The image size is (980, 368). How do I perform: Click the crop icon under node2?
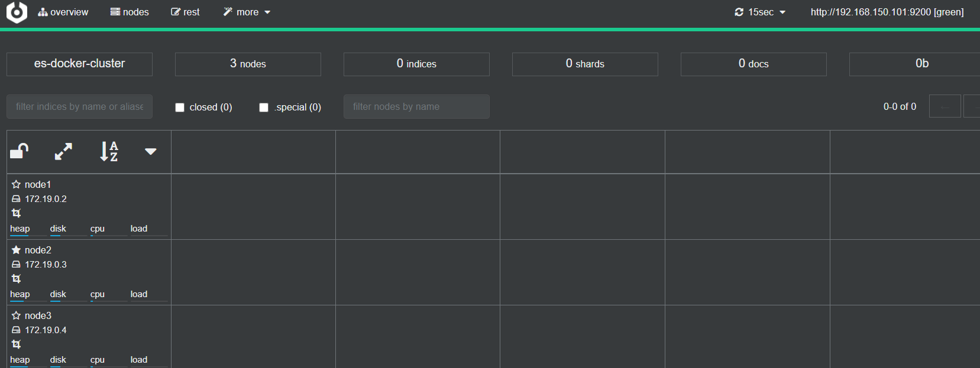click(x=16, y=278)
